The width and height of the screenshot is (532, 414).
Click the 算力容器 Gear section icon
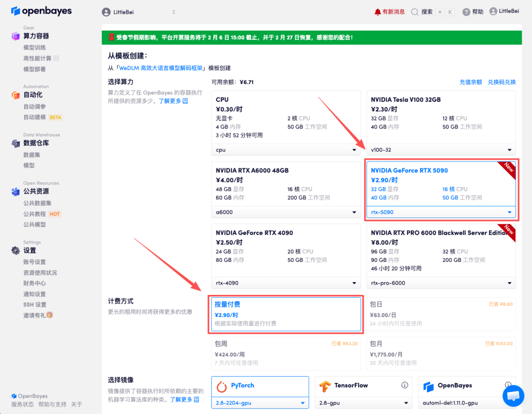point(16,36)
